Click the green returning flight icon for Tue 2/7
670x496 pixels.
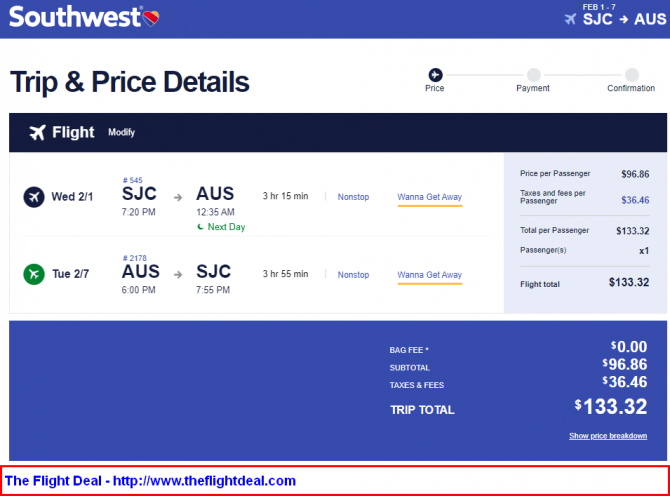[34, 274]
